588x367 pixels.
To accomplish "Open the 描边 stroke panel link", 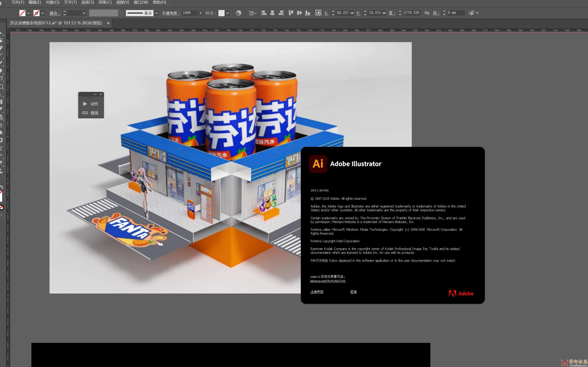I will [x=55, y=13].
